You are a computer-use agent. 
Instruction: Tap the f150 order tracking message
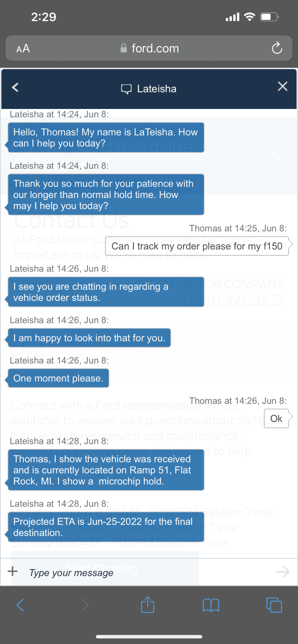pyautogui.click(x=197, y=246)
